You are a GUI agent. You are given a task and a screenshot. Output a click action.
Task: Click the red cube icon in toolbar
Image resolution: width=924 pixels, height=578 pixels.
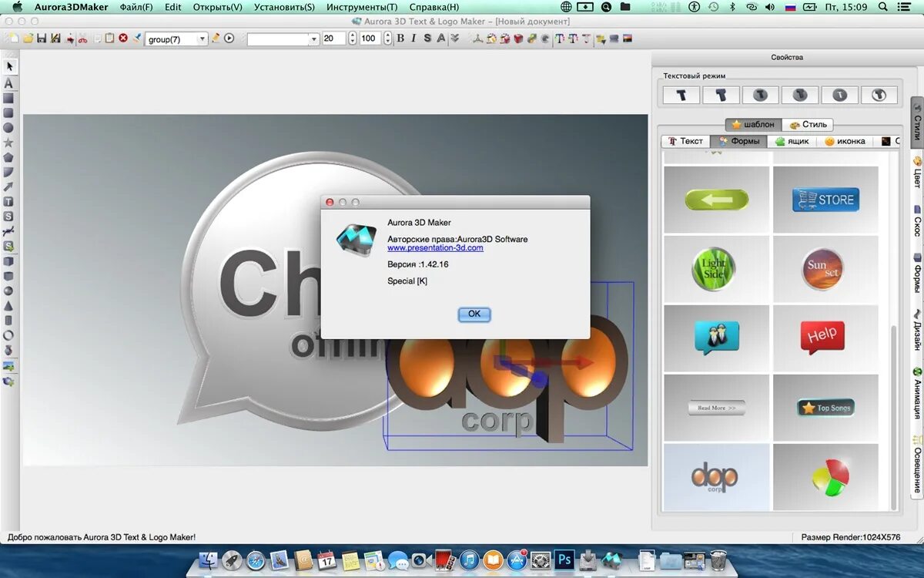(x=518, y=39)
